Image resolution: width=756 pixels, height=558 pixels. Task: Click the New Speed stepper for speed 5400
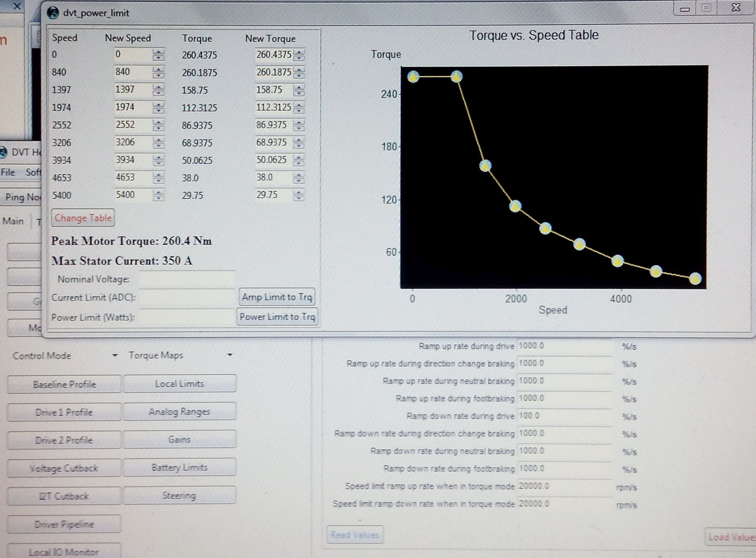pyautogui.click(x=158, y=195)
